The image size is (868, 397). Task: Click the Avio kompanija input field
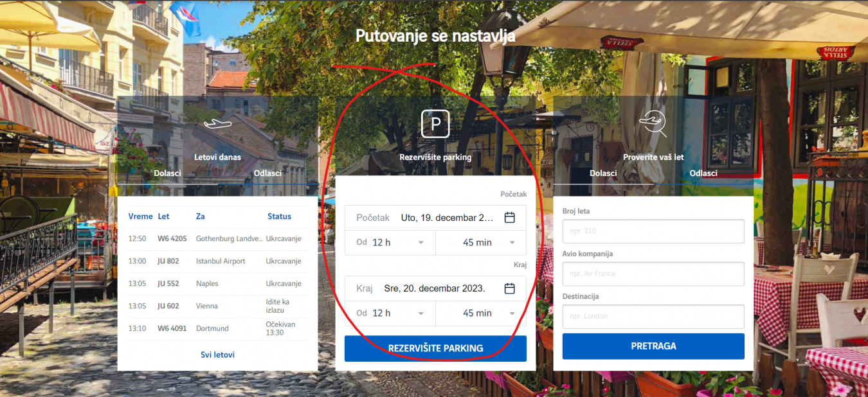[653, 274]
